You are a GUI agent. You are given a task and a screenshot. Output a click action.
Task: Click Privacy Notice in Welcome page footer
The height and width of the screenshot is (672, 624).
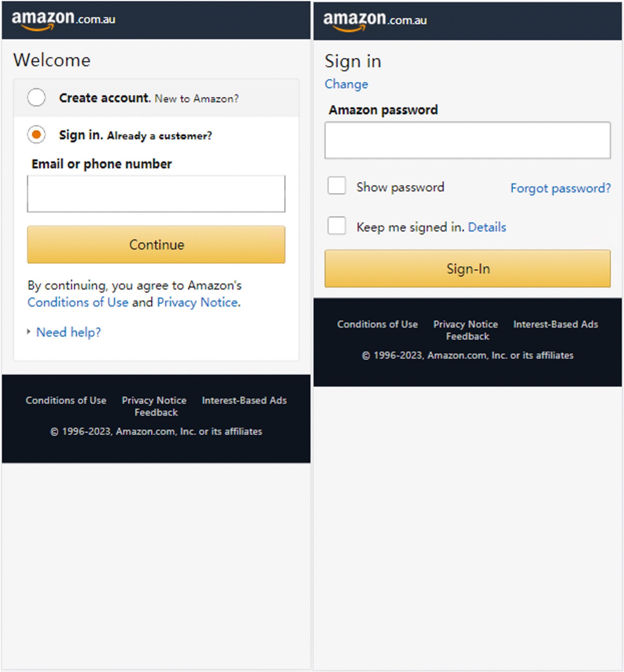click(x=154, y=401)
